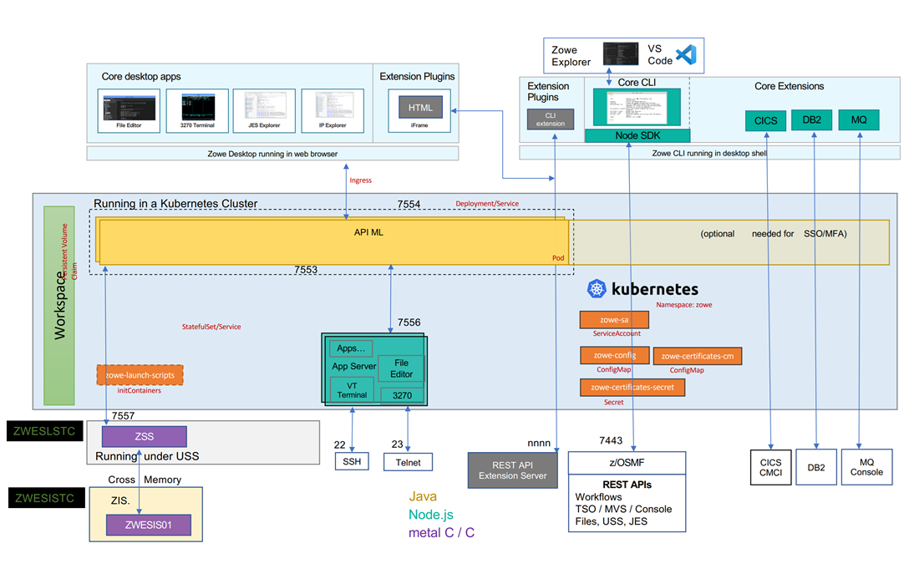924x579 pixels.
Task: Click the JES Explorer icon
Action: [264, 111]
